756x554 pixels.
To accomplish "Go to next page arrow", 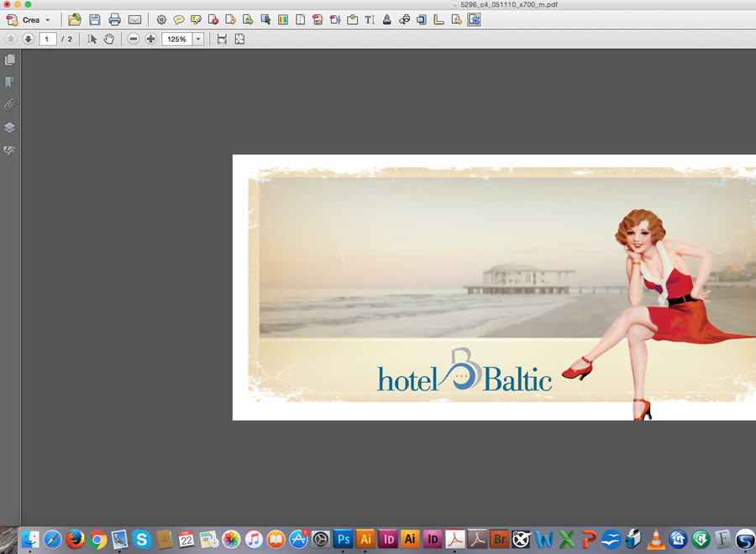I will tap(28, 39).
